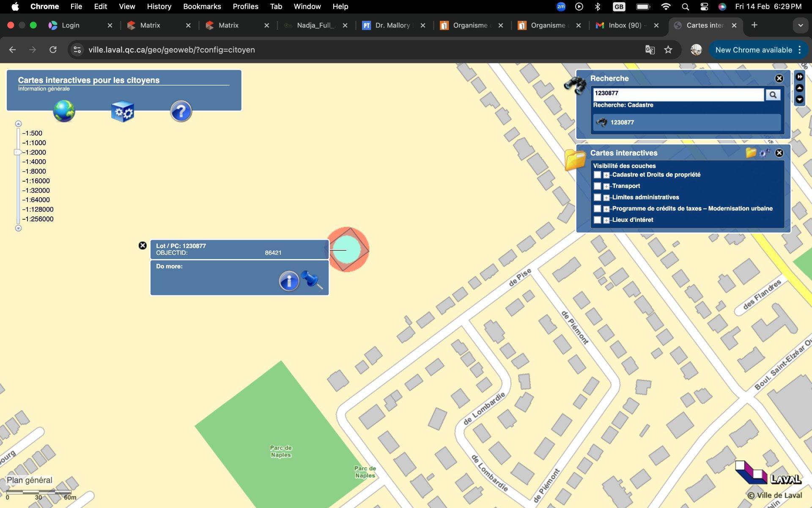Click the yellow folder icon in the Cartes interactives header
This screenshot has height=508, width=812.
tap(751, 153)
